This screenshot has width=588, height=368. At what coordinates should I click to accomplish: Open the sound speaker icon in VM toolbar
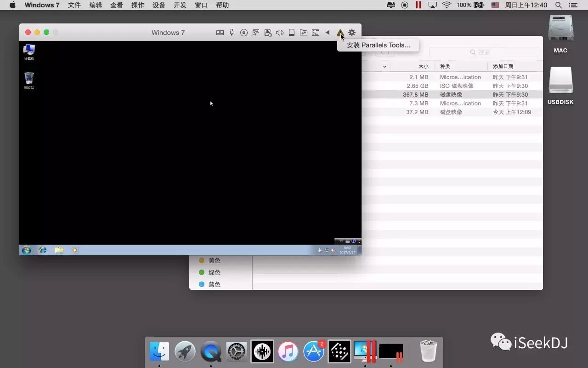coord(280,33)
